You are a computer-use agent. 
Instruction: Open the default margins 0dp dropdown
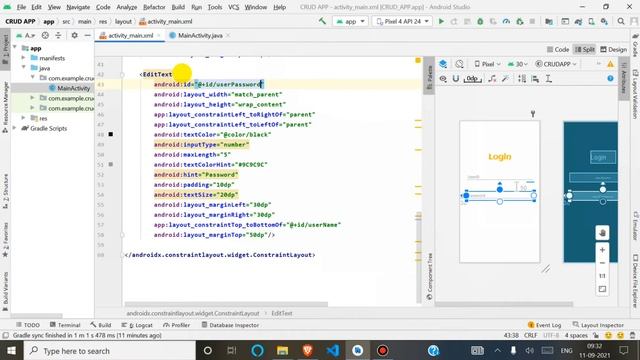(x=473, y=78)
